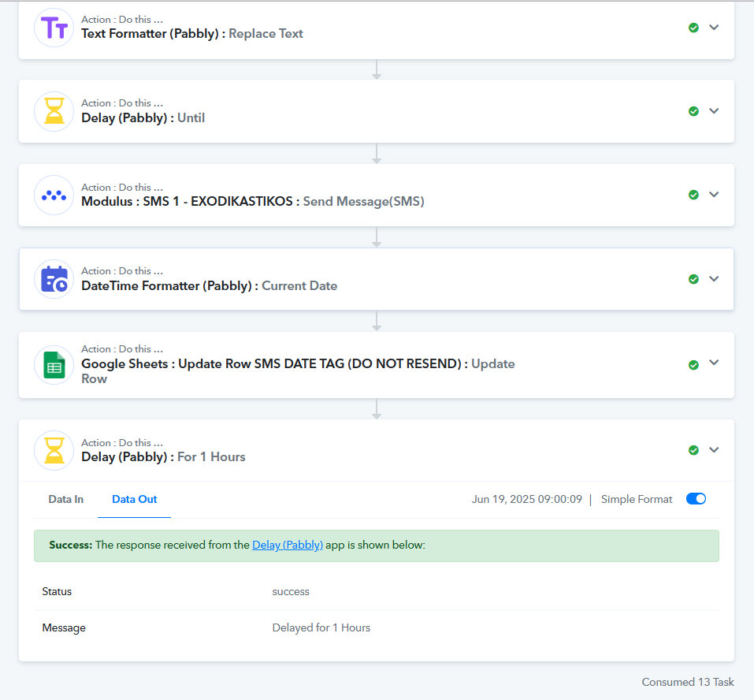
Task: Click the Delay (Pabbly) : Until title
Action: (143, 118)
